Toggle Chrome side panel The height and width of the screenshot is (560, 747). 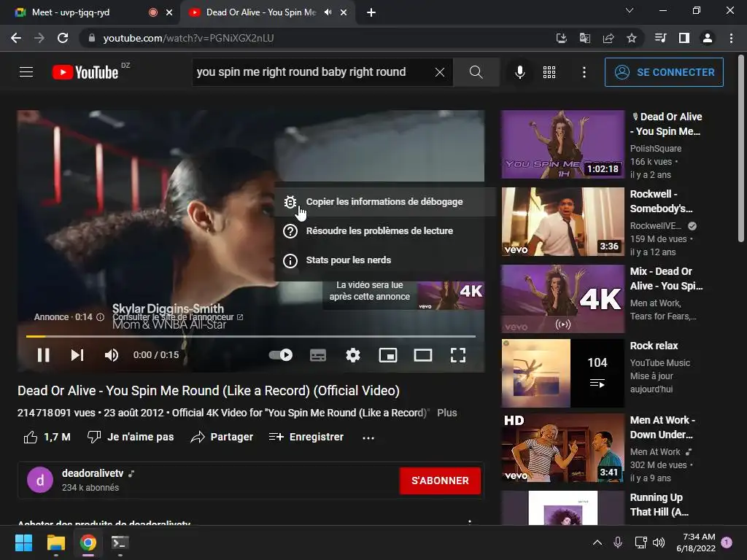(684, 38)
